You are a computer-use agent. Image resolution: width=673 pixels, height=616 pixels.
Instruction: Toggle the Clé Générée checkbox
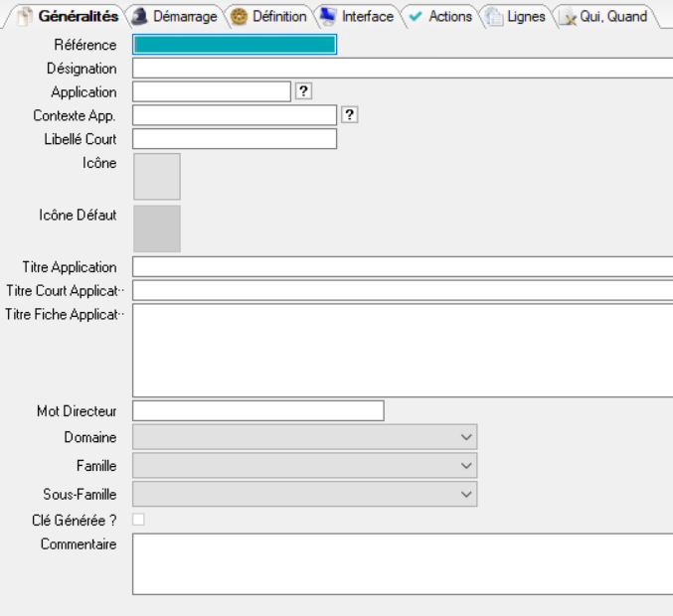(138, 519)
